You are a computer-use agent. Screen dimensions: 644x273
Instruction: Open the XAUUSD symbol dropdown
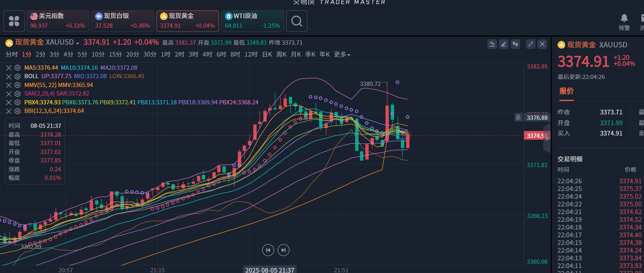(x=77, y=43)
